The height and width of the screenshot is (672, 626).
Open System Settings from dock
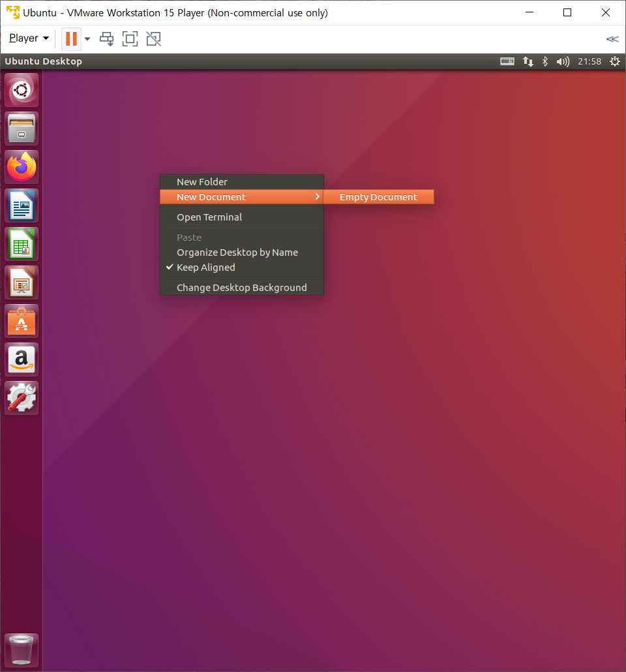(x=22, y=398)
